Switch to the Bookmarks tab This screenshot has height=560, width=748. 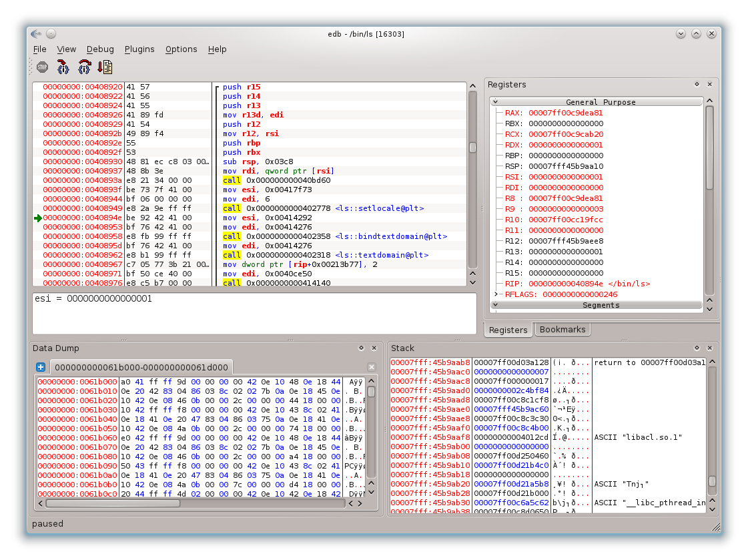click(x=563, y=329)
